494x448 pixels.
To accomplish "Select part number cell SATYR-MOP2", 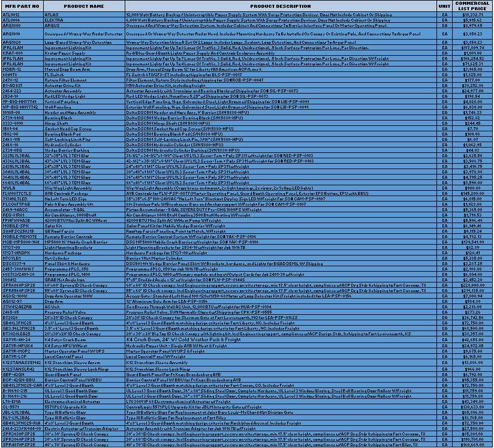I will tap(22, 351).
